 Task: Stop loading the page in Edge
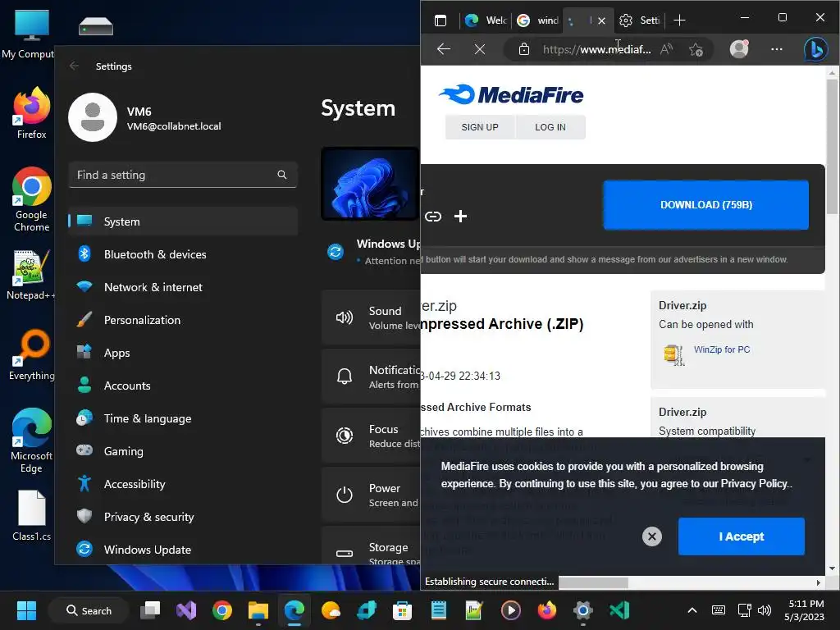pyautogui.click(x=480, y=49)
